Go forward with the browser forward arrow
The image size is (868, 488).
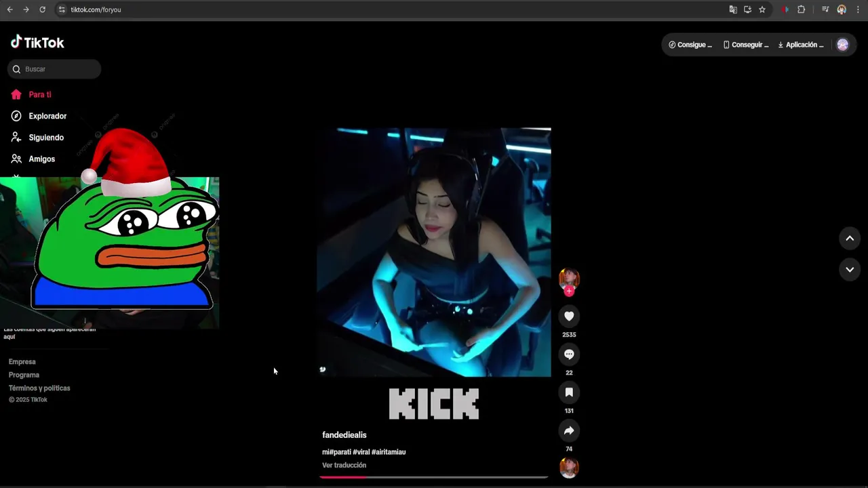click(x=26, y=9)
